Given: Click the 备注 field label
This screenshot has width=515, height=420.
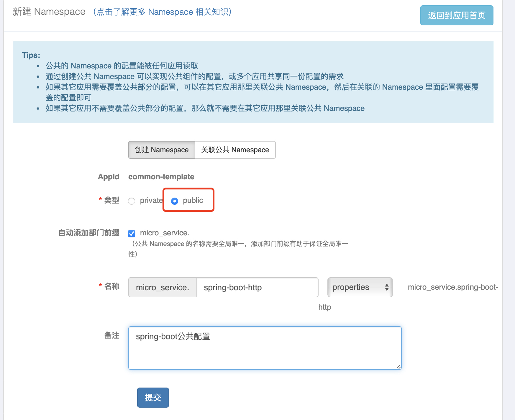Looking at the screenshot, I should 111,335.
